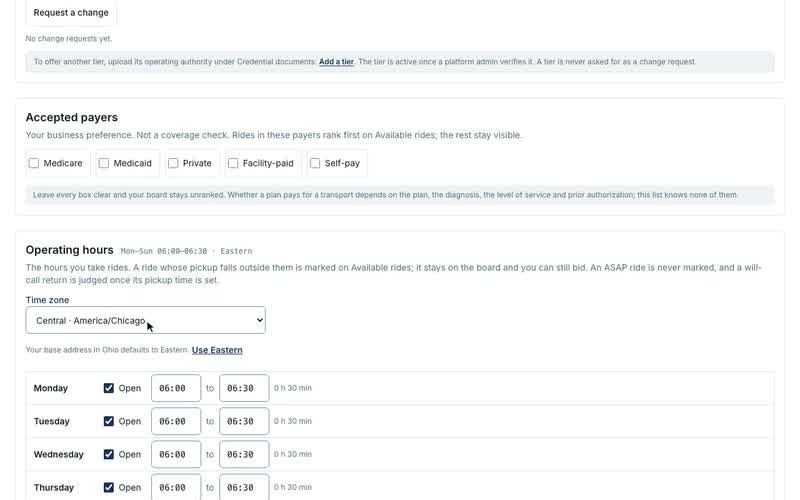Image resolution: width=800 pixels, height=500 pixels.
Task: Edit Monday closing time field
Action: pyautogui.click(x=244, y=388)
